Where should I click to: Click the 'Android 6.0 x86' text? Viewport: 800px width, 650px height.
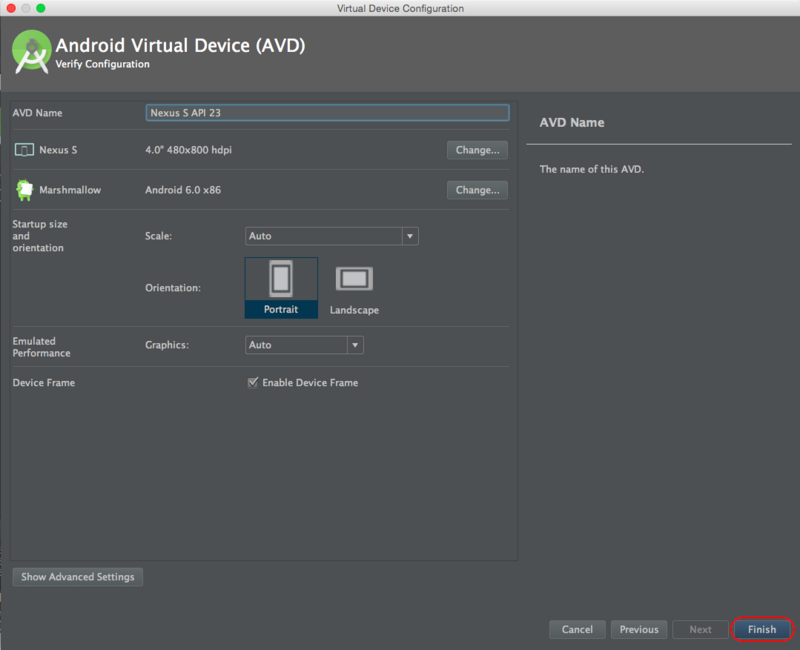183,190
